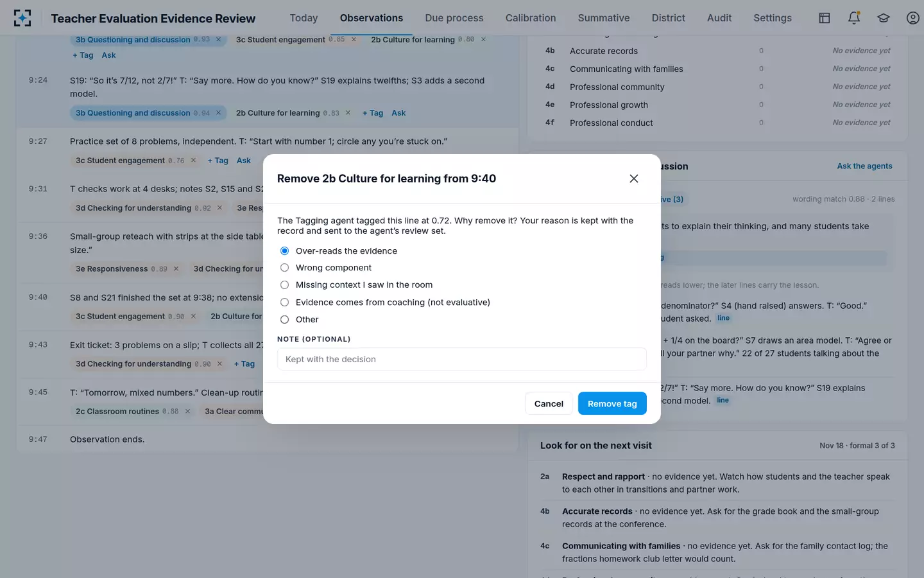Open the District tab
This screenshot has width=924, height=578.
pos(669,18)
